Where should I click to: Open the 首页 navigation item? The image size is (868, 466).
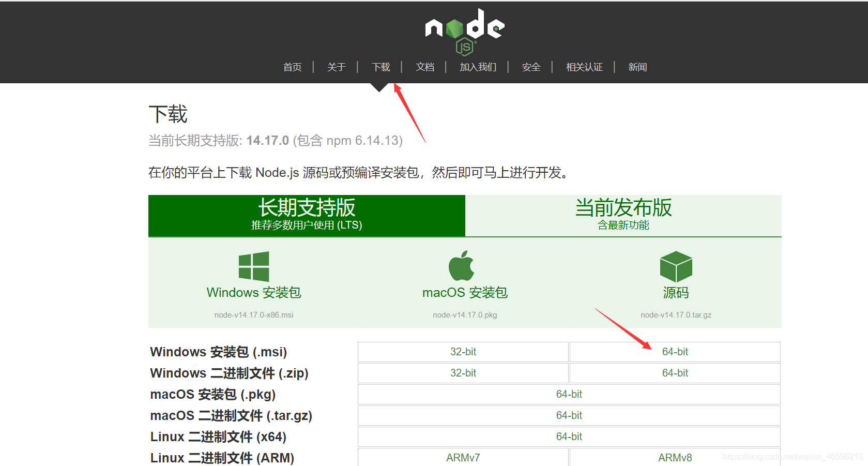[x=292, y=67]
